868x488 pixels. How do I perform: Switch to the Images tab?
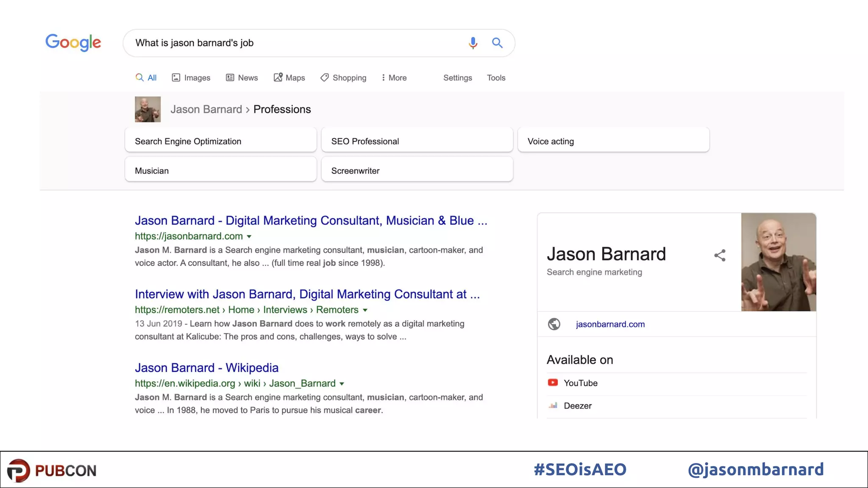[x=191, y=78]
